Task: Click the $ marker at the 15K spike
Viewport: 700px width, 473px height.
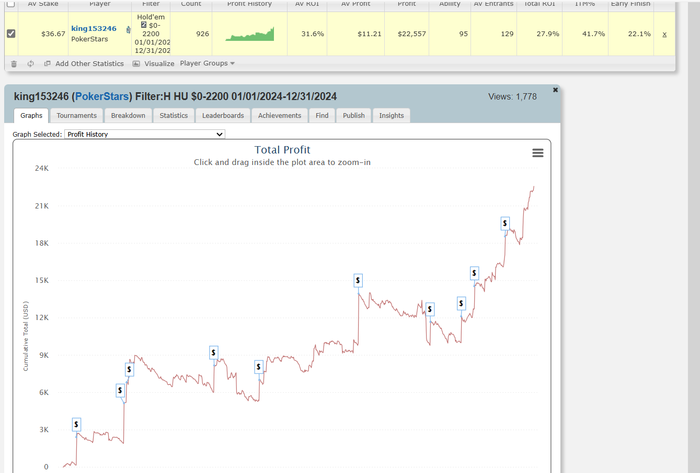Action: tap(358, 280)
